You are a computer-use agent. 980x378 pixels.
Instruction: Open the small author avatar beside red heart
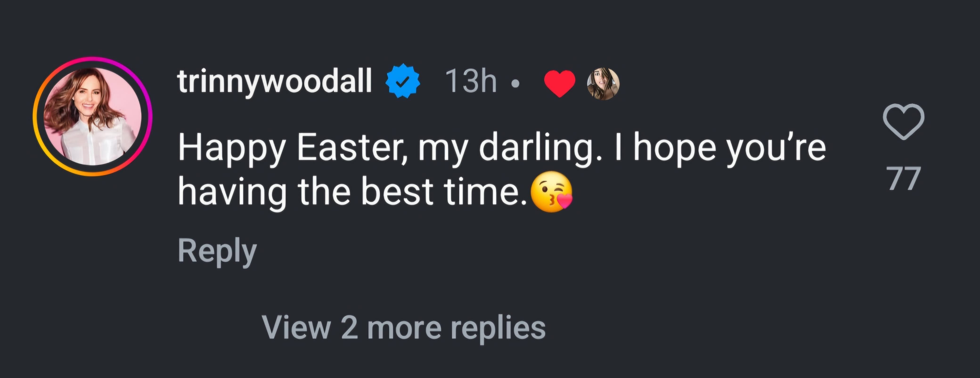[603, 84]
